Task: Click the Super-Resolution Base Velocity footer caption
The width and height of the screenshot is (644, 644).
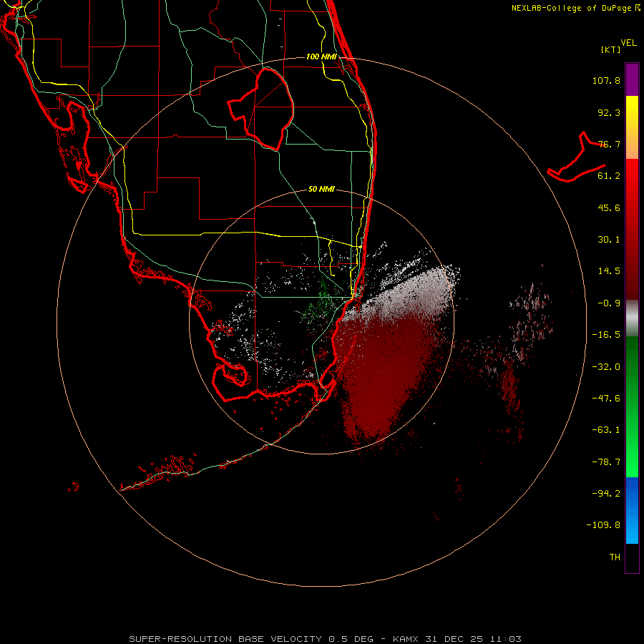Action: [325, 639]
